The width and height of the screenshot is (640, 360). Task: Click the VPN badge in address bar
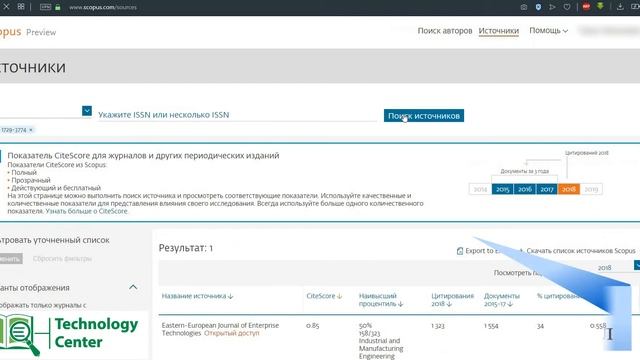click(x=45, y=7)
